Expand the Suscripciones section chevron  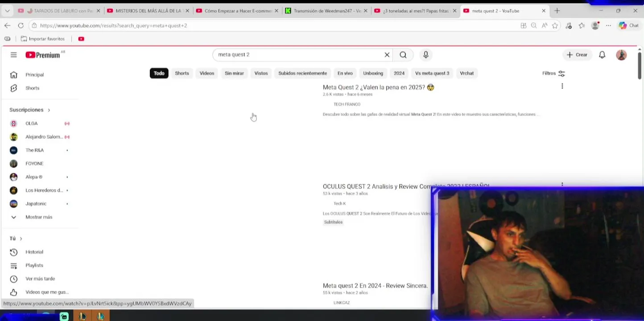pos(49,110)
